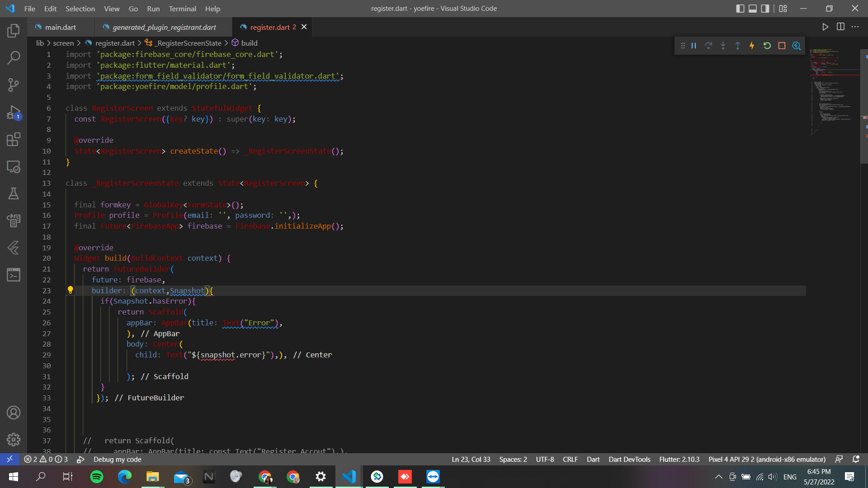Screen dimensions: 868x488
Task: Expand the _RegisterScreenState breadcrumb
Action: coord(183,43)
